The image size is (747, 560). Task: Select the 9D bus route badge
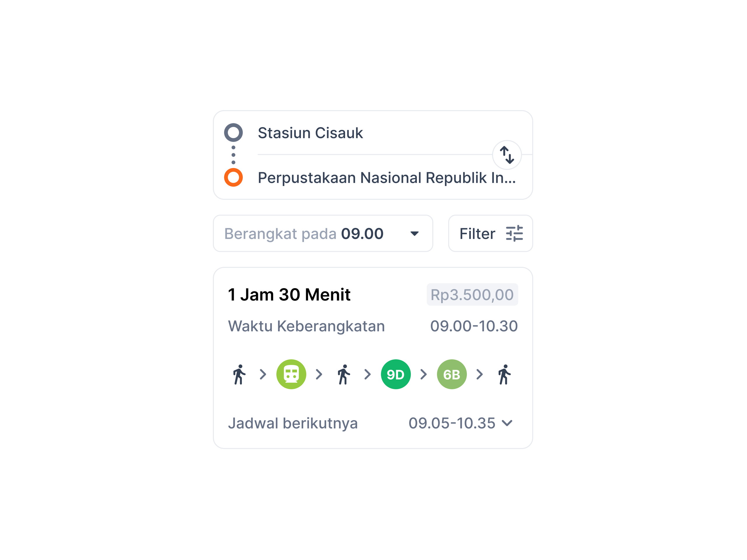tap(395, 374)
